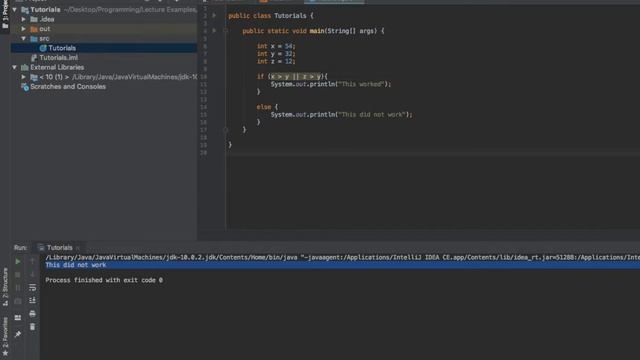Click the Tutorials Java class icon in tree
This screenshot has height=360, width=640.
[x=43, y=48]
